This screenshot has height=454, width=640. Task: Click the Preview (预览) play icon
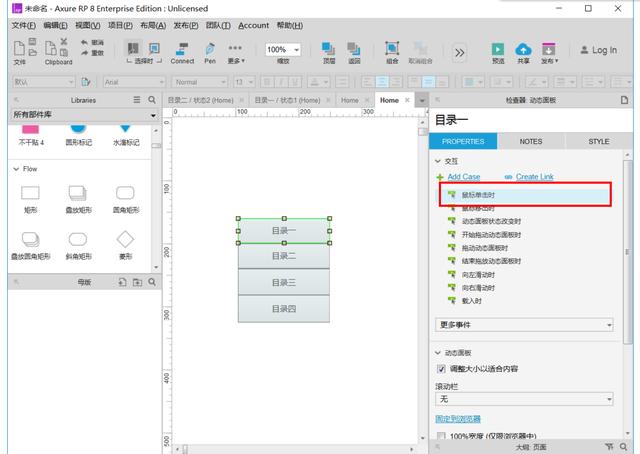[498, 50]
